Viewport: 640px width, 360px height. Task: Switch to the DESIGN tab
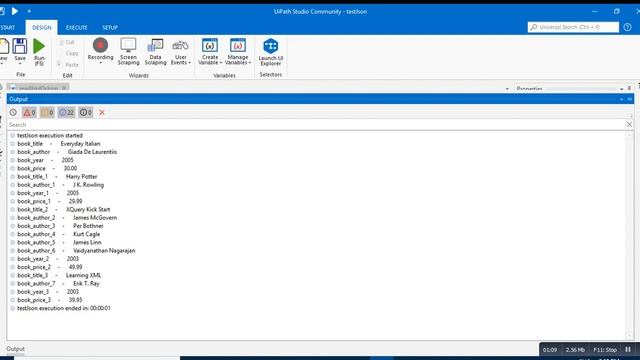pos(42,27)
